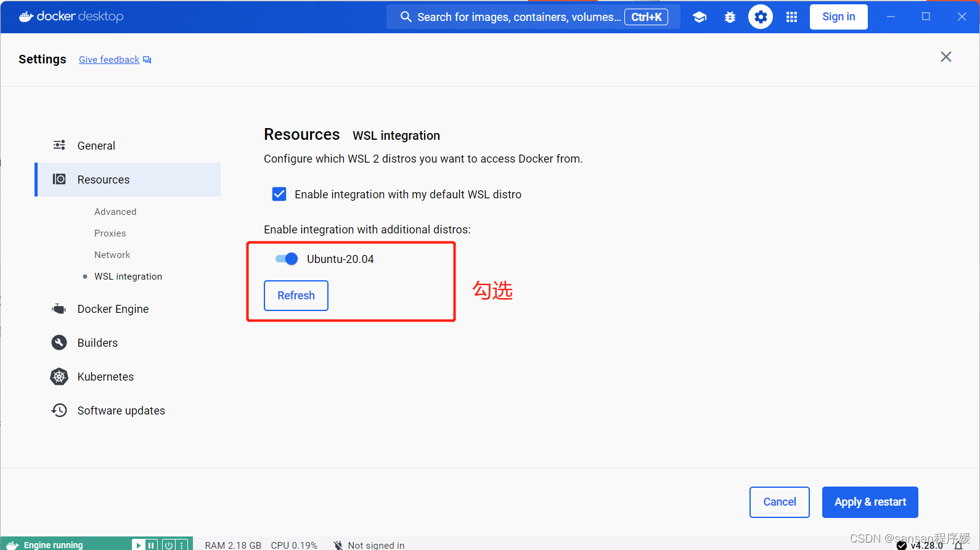
Task: Click the v4.28.0 version label
Action: (x=926, y=546)
